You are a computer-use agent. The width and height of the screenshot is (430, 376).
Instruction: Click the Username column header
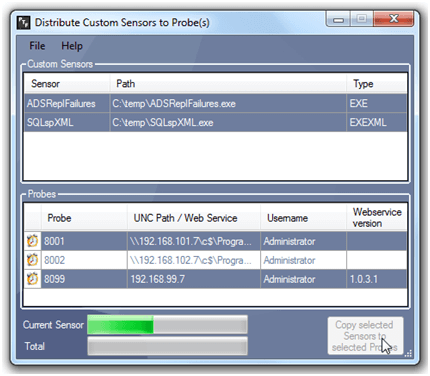tap(303, 218)
